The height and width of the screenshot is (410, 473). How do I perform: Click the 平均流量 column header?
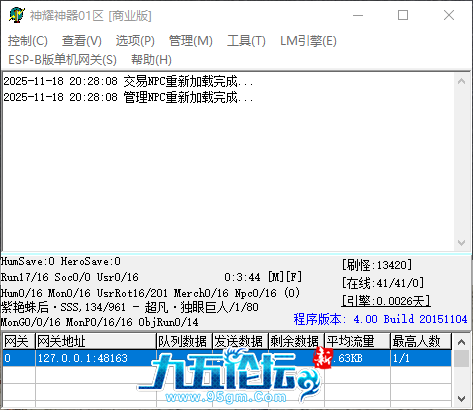coord(357,341)
